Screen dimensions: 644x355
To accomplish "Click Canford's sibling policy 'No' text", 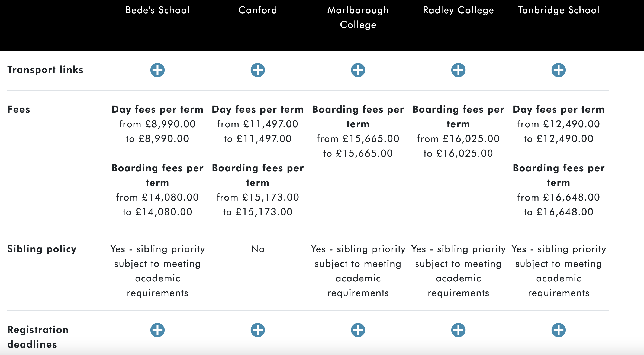I will pos(258,249).
